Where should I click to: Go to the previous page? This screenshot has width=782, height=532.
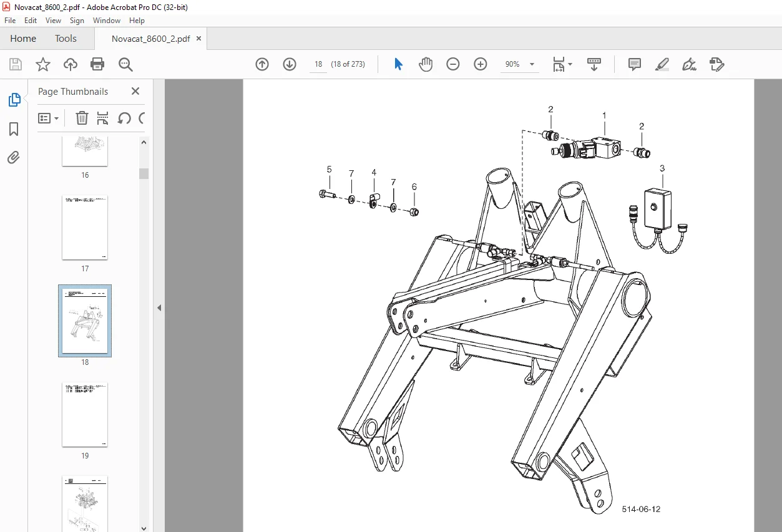(262, 64)
